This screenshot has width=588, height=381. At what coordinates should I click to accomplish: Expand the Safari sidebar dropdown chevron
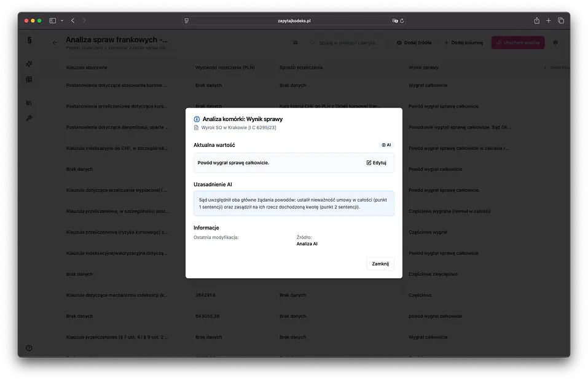click(62, 20)
